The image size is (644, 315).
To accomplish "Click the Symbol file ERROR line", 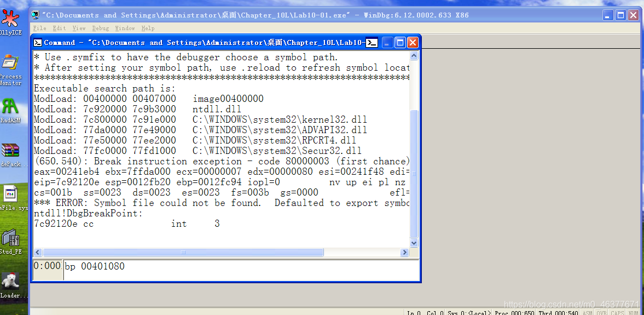I will pyautogui.click(x=222, y=203).
